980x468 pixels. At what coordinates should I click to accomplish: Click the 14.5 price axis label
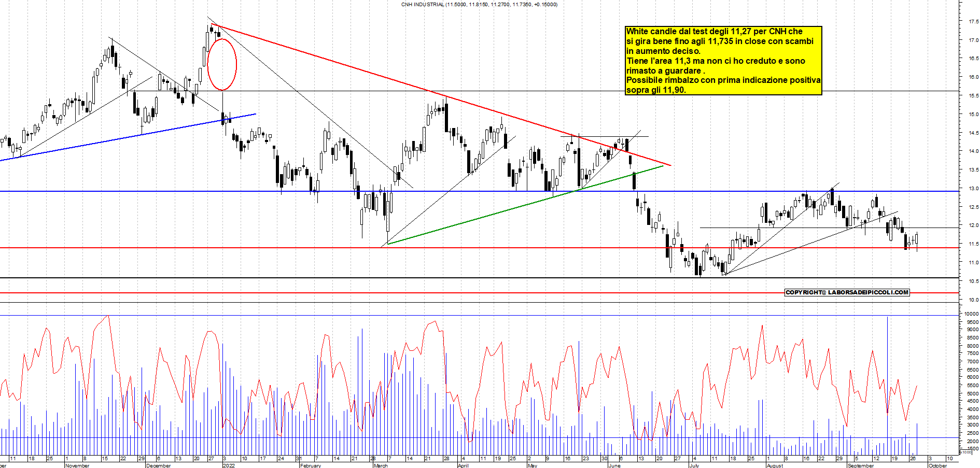pyautogui.click(x=973, y=133)
